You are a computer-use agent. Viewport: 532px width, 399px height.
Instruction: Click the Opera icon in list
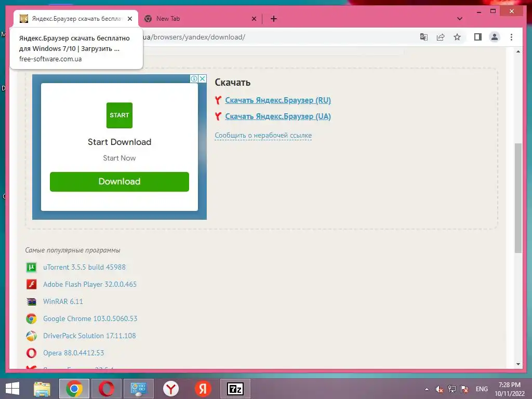pos(31,353)
